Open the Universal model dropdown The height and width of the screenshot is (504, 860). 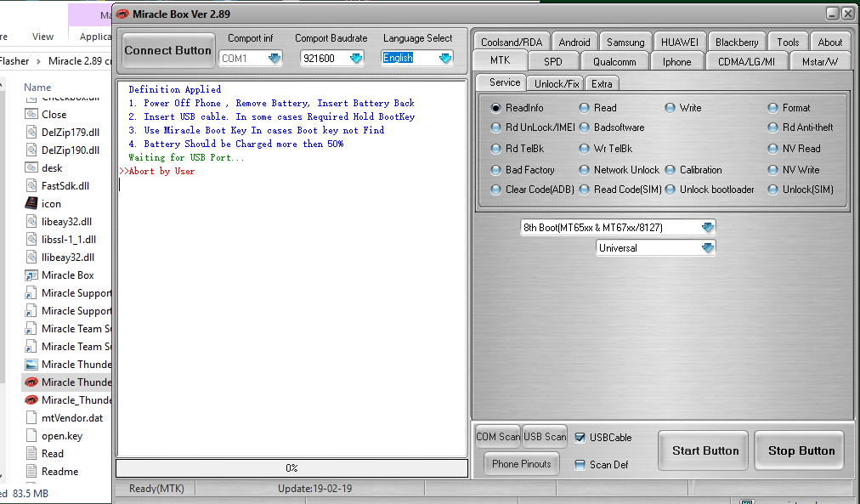[708, 248]
